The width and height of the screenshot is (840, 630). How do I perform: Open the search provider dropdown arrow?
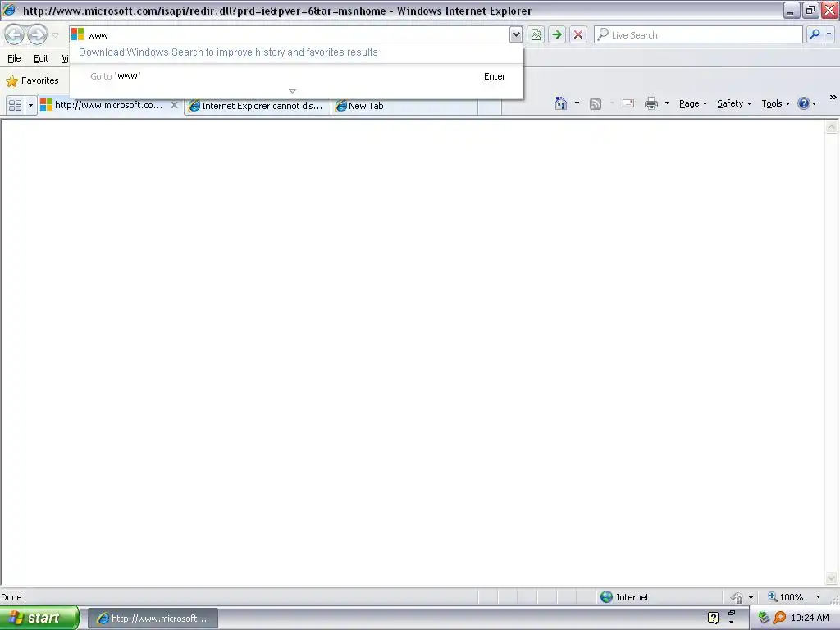pos(829,34)
